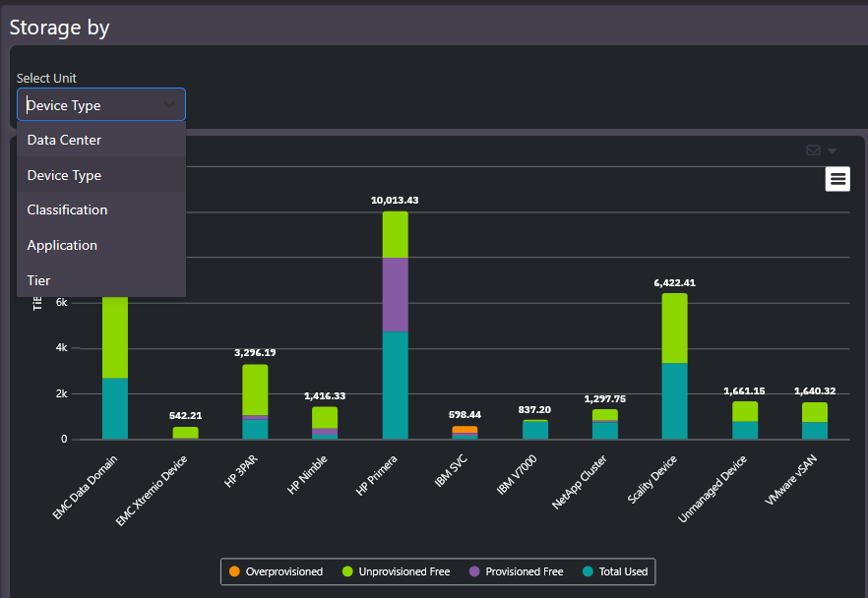Click the 1,297.75 value label
This screenshot has height=598, width=868.
point(605,399)
